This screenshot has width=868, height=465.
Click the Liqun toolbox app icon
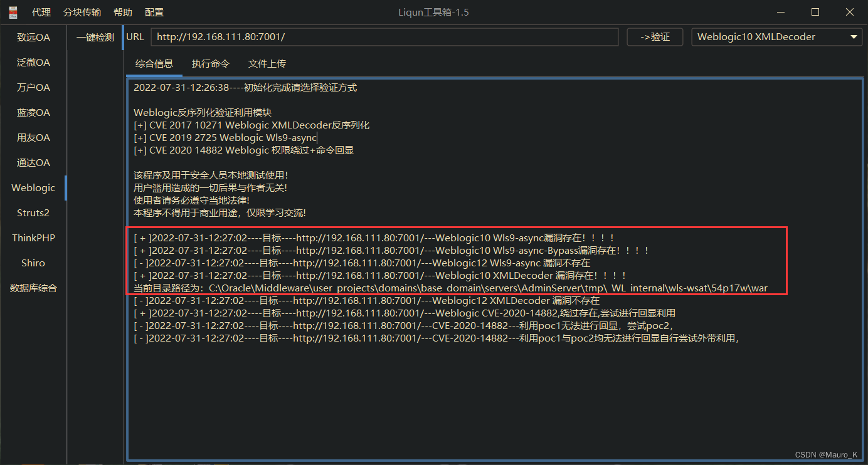tap(13, 12)
